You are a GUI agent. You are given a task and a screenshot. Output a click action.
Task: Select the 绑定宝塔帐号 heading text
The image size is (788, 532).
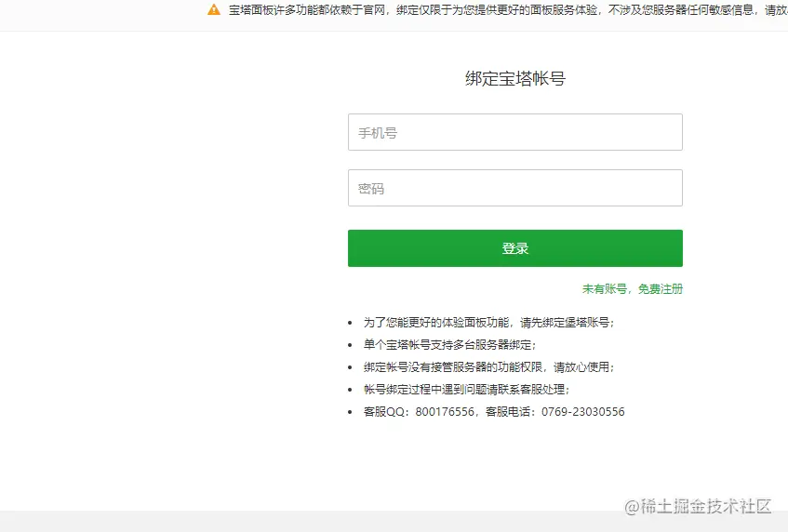(515, 78)
